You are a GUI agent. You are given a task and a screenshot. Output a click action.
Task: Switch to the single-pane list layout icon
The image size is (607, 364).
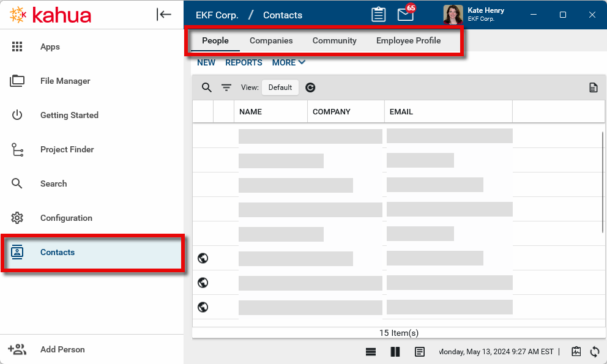pyautogui.click(x=370, y=352)
